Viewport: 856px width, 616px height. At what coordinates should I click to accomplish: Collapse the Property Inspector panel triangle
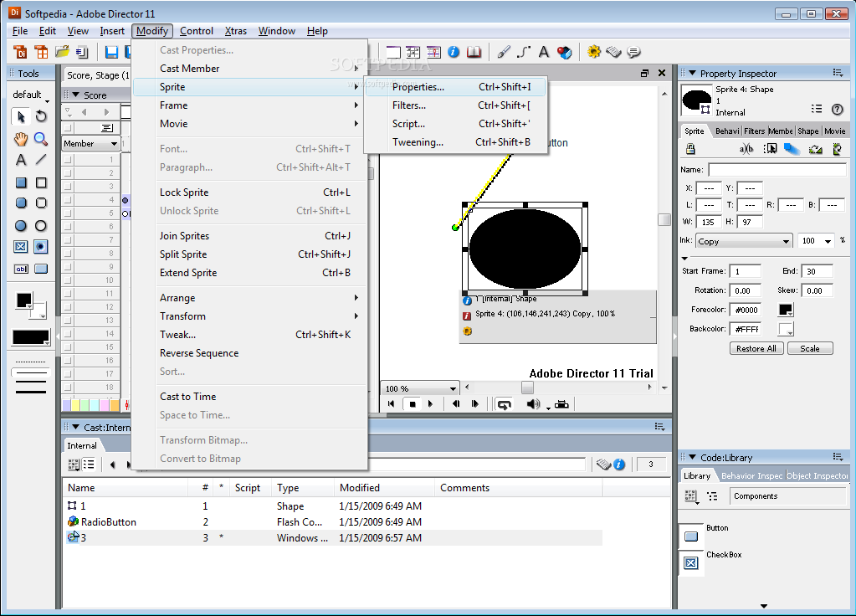click(692, 73)
